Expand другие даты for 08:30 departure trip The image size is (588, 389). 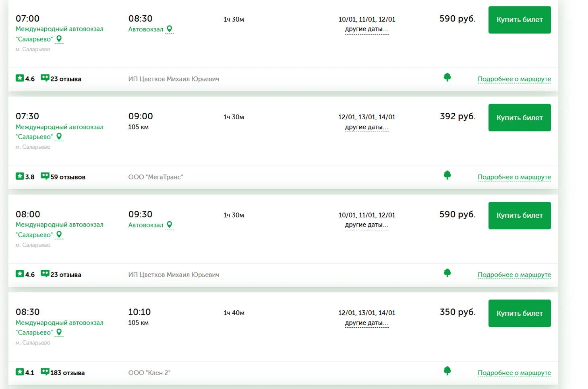(366, 323)
